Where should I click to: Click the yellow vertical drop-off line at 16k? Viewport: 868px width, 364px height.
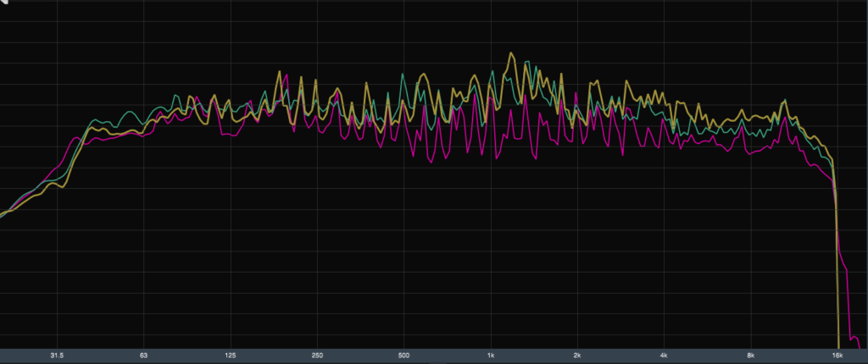(x=837, y=279)
